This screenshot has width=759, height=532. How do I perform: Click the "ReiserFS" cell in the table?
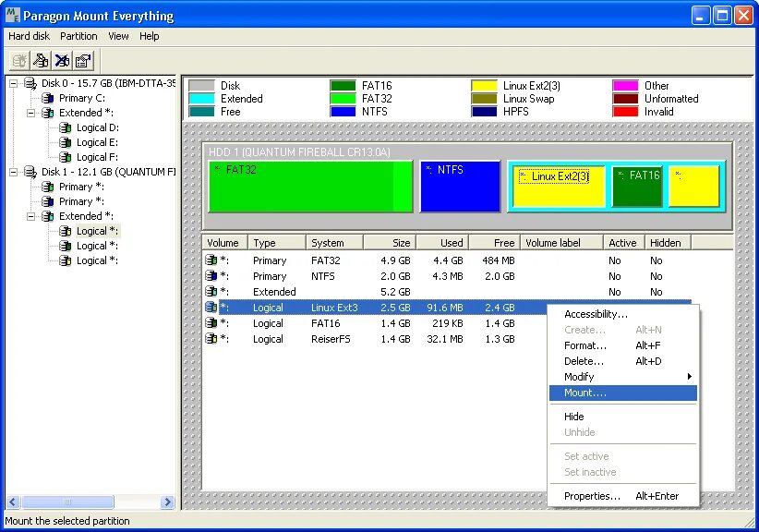click(x=331, y=339)
